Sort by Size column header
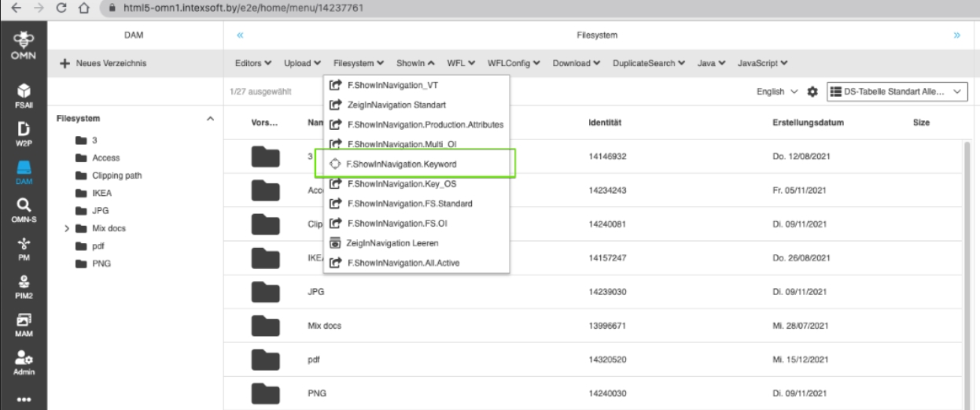 (922, 124)
